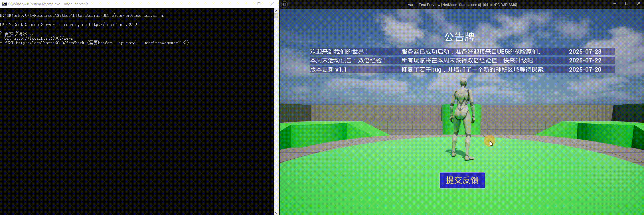Click the text 所有玩家将在本周末获得双倍经验值

(x=449, y=60)
